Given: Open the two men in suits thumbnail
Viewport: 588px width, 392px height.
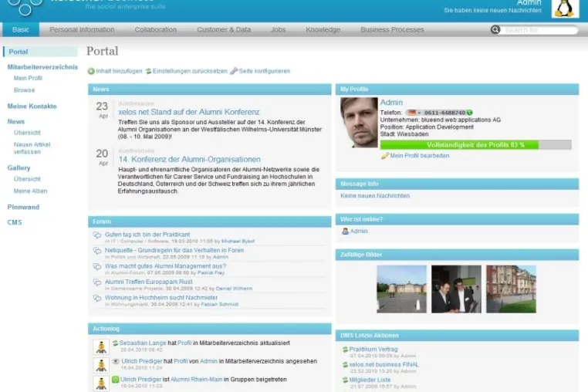Looking at the screenshot, I should point(456,289).
